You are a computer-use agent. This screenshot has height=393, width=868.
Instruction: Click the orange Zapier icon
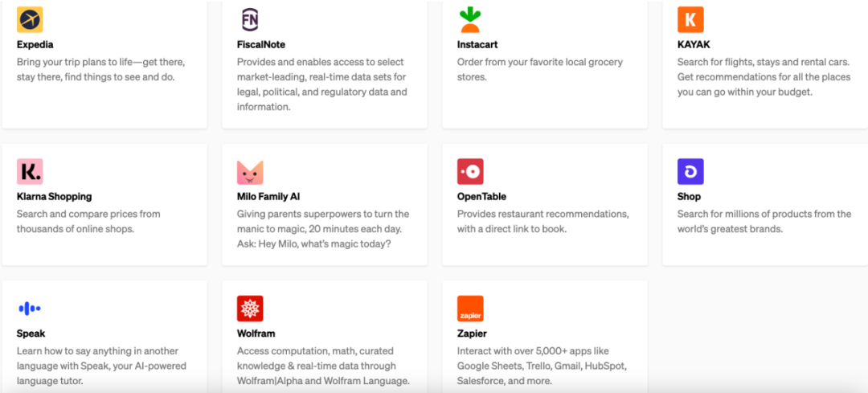470,309
